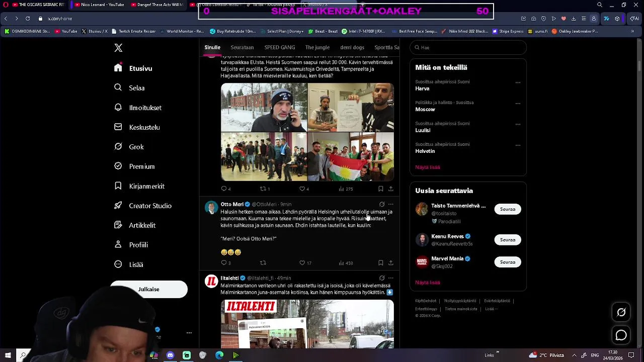Show more follow suggestions Näytä lisää
The width and height of the screenshot is (644, 362).
pyautogui.click(x=428, y=282)
